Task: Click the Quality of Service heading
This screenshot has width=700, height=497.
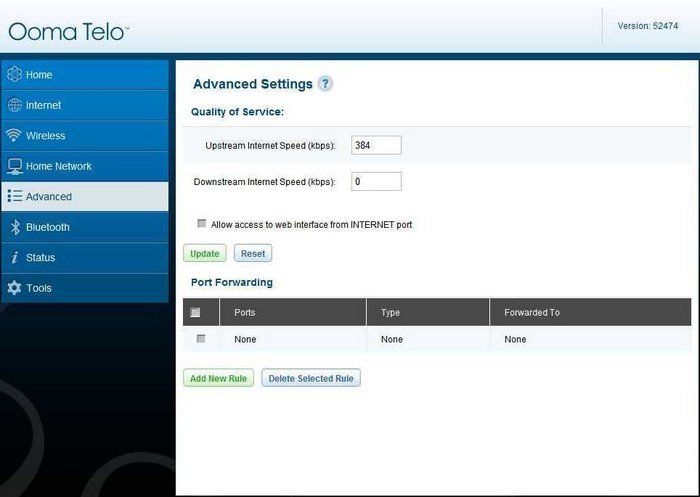Action: point(238,112)
